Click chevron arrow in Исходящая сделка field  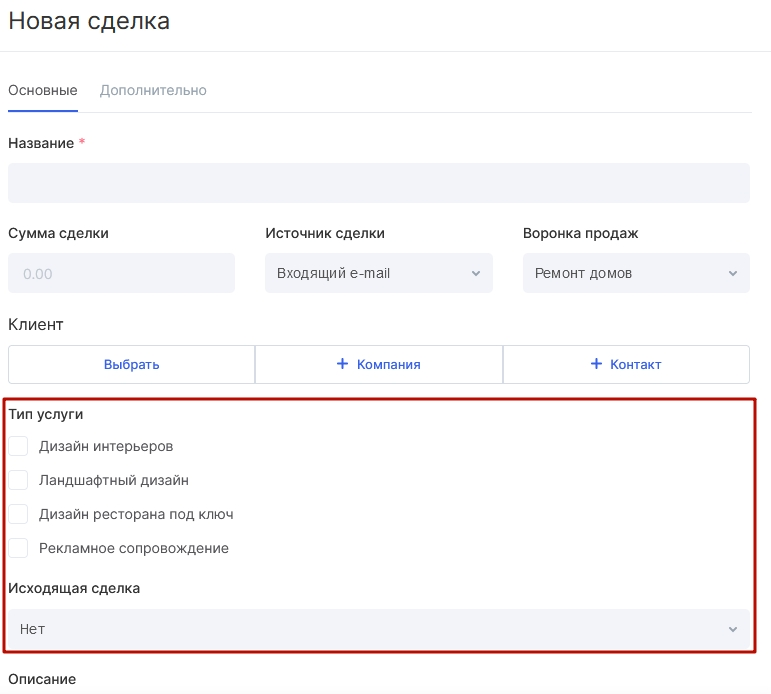[x=733, y=629]
